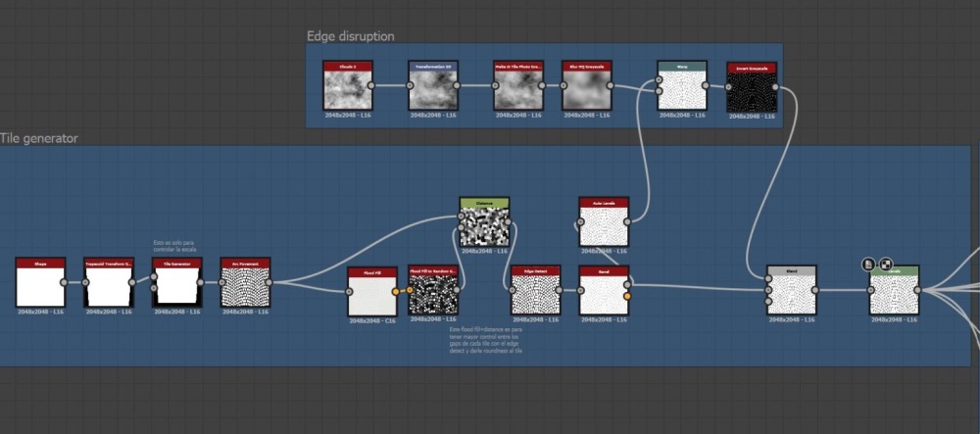The width and height of the screenshot is (980, 434).
Task: Select the Bevel node
Action: 604,290
